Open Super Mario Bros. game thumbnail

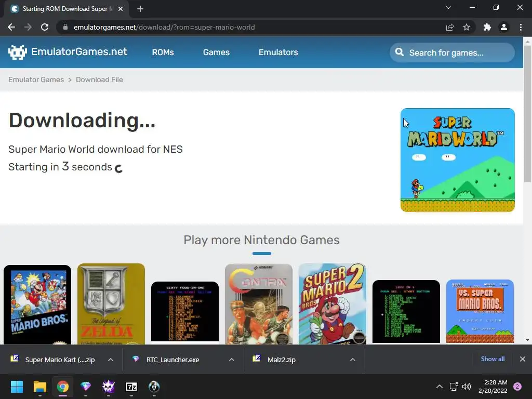tap(37, 304)
